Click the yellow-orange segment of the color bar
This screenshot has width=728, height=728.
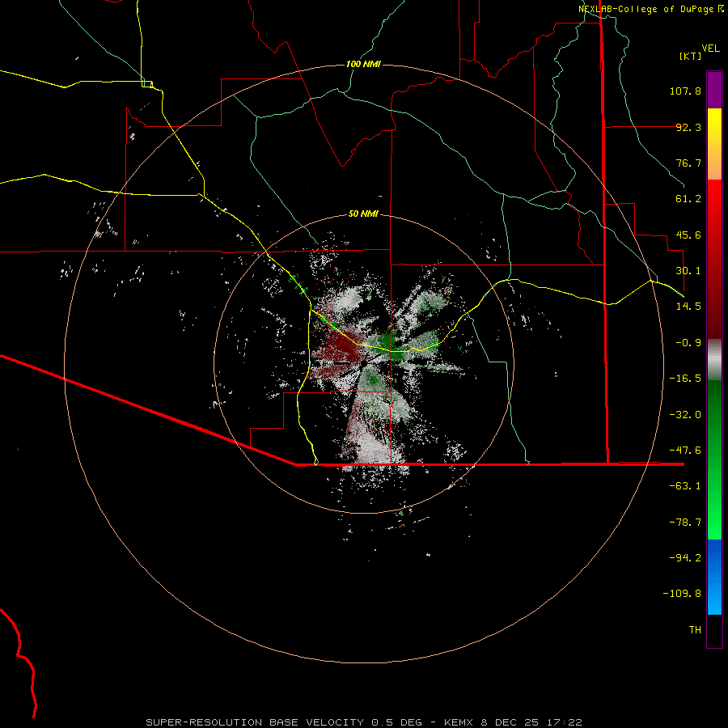pyautogui.click(x=714, y=144)
